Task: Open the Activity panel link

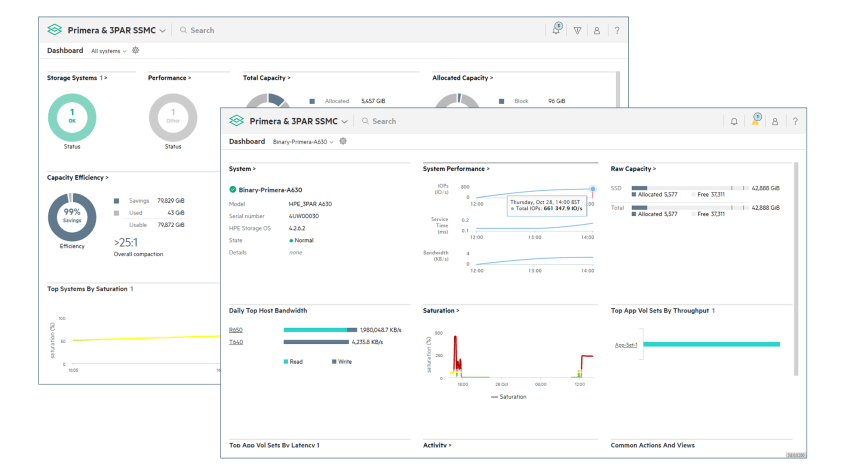Action: pos(437,445)
